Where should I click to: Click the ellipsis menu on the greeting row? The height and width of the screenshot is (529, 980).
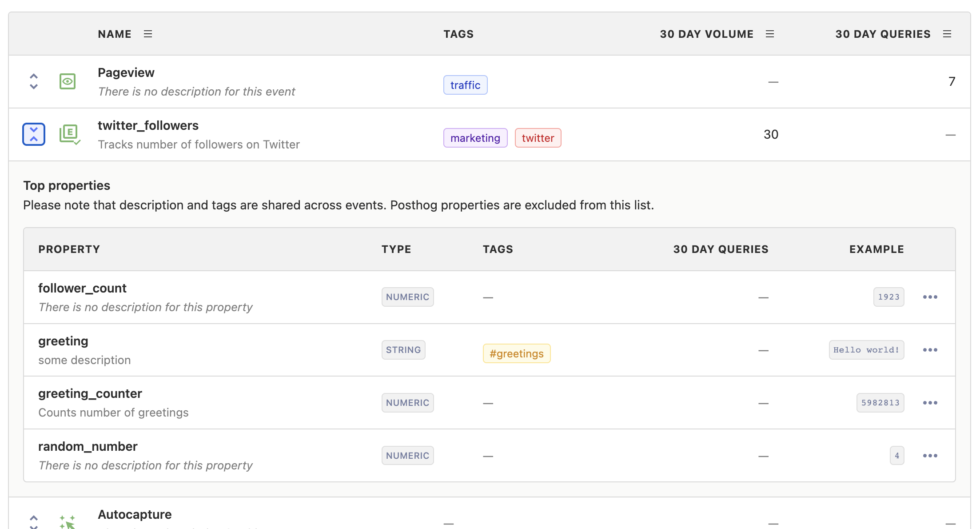(x=931, y=350)
